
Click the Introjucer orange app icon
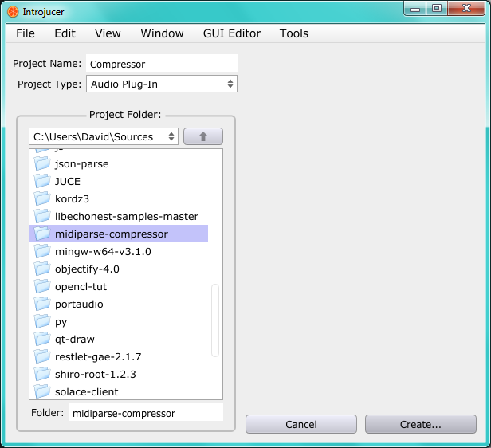pyautogui.click(x=13, y=12)
